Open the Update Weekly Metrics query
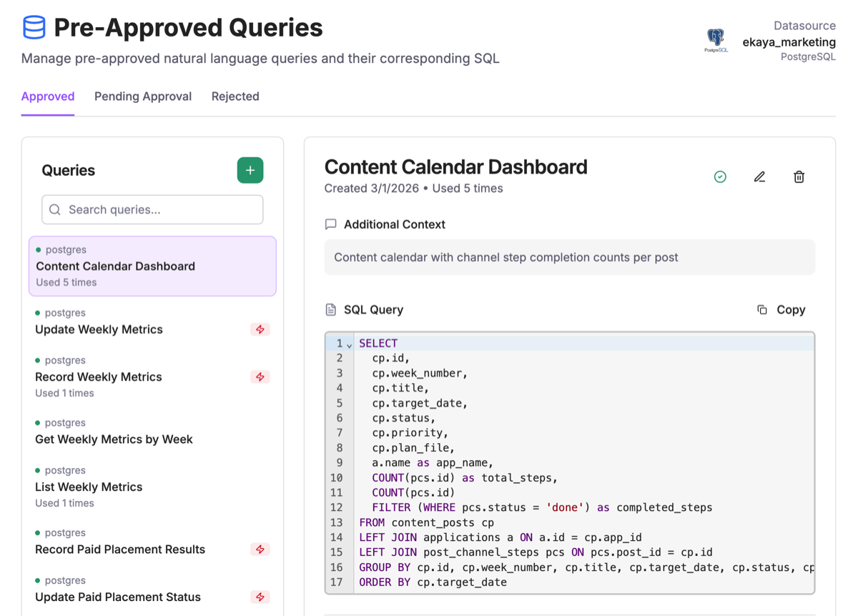858x616 pixels. (152, 322)
